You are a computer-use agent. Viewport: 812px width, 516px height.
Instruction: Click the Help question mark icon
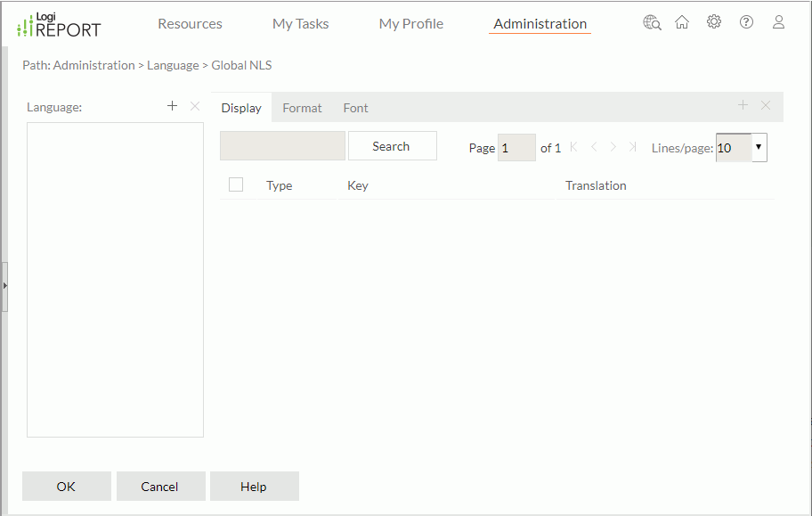pos(746,21)
